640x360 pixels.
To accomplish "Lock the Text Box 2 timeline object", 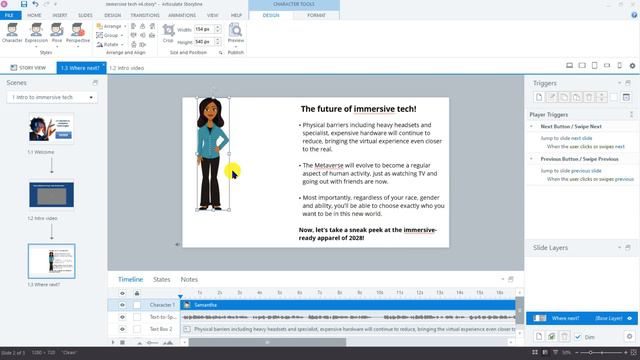I will tap(137, 329).
